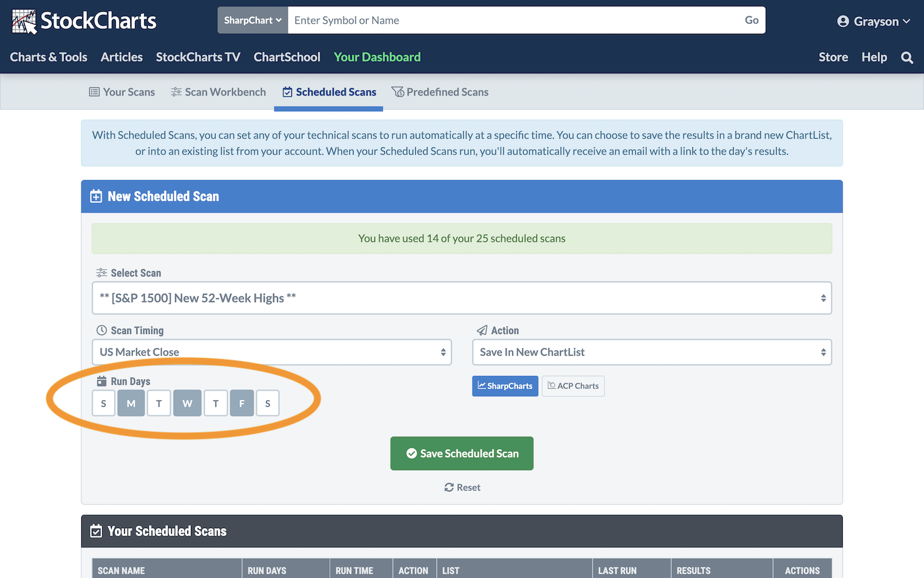
Task: Click the Predefined Scans funnel icon
Action: (398, 92)
